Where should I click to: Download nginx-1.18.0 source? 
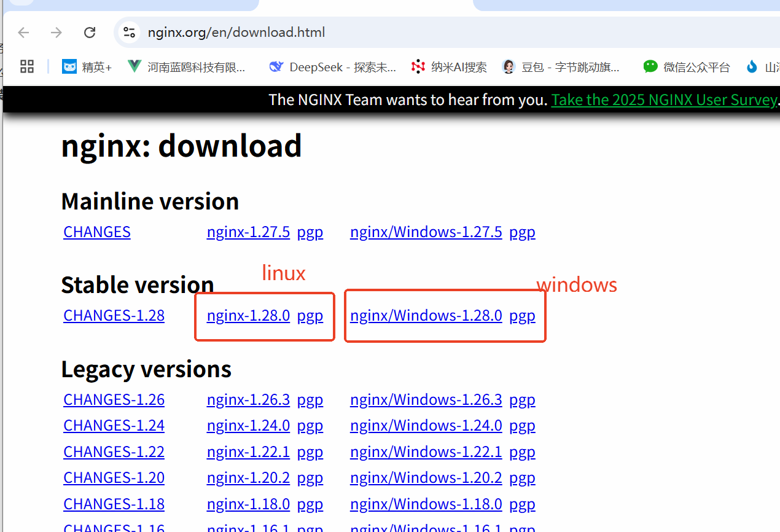click(x=248, y=504)
